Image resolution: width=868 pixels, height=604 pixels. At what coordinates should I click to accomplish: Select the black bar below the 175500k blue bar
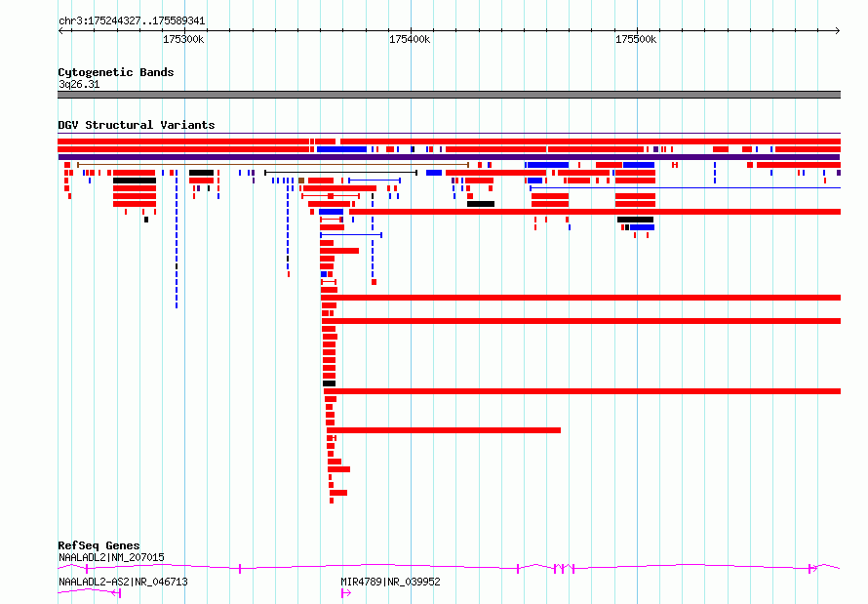point(635,220)
